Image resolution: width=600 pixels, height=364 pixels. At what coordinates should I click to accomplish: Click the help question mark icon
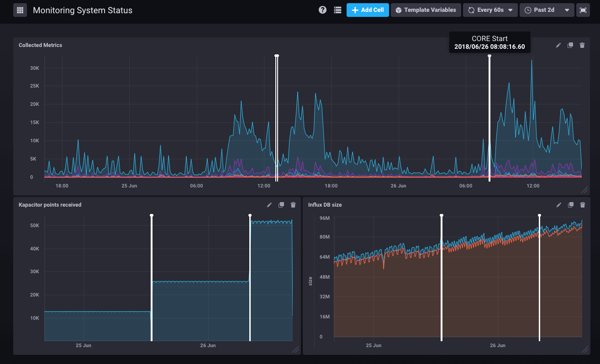tap(322, 10)
